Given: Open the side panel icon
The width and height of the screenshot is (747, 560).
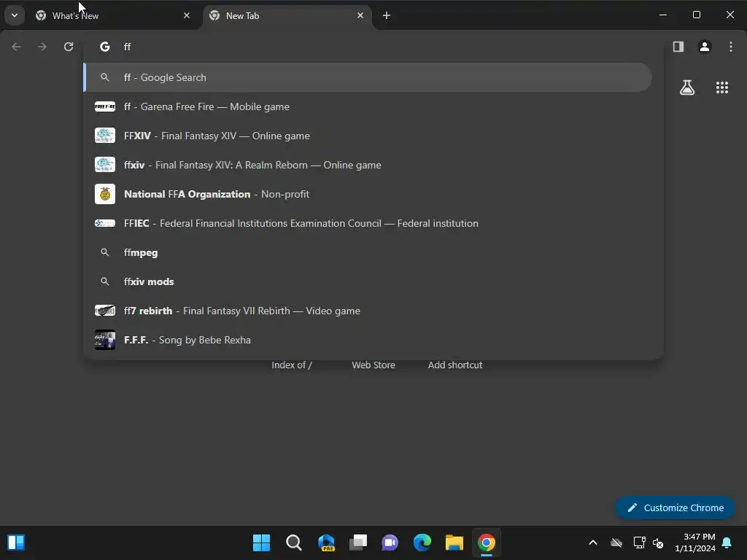Looking at the screenshot, I should click(678, 47).
